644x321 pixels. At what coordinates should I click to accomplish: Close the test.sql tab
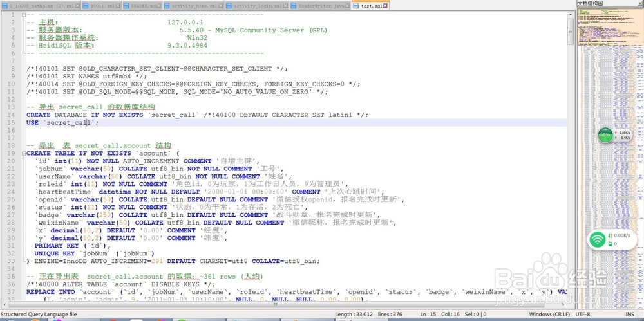385,6
